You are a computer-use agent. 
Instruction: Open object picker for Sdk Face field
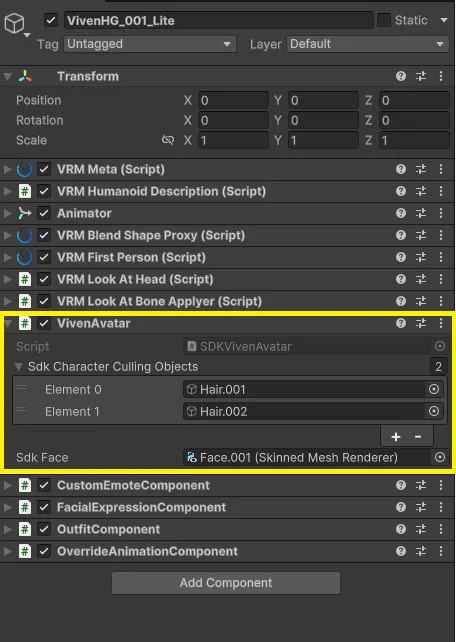tap(440, 457)
